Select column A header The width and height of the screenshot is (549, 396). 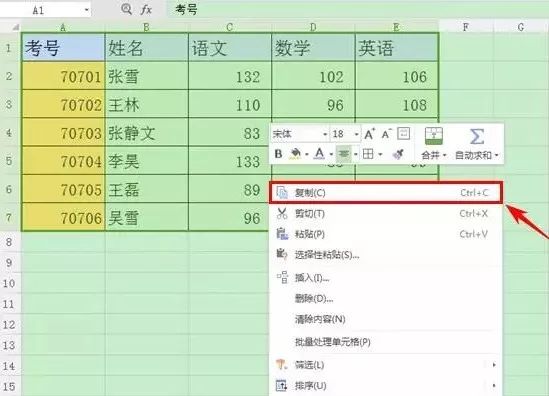(x=63, y=27)
